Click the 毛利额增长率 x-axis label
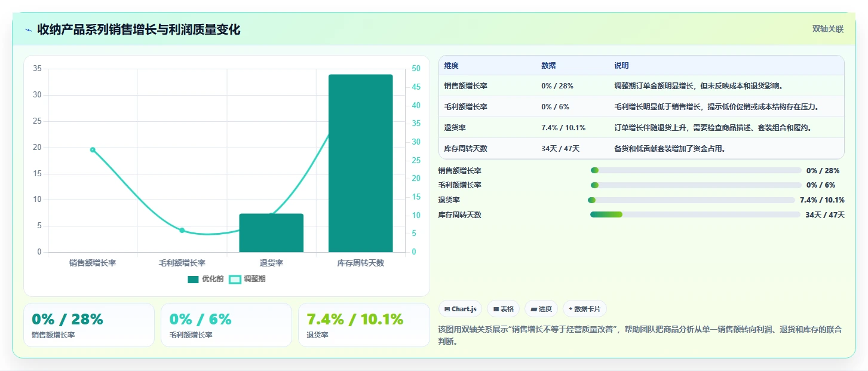Screen dimensions: 868x371 (x=182, y=263)
